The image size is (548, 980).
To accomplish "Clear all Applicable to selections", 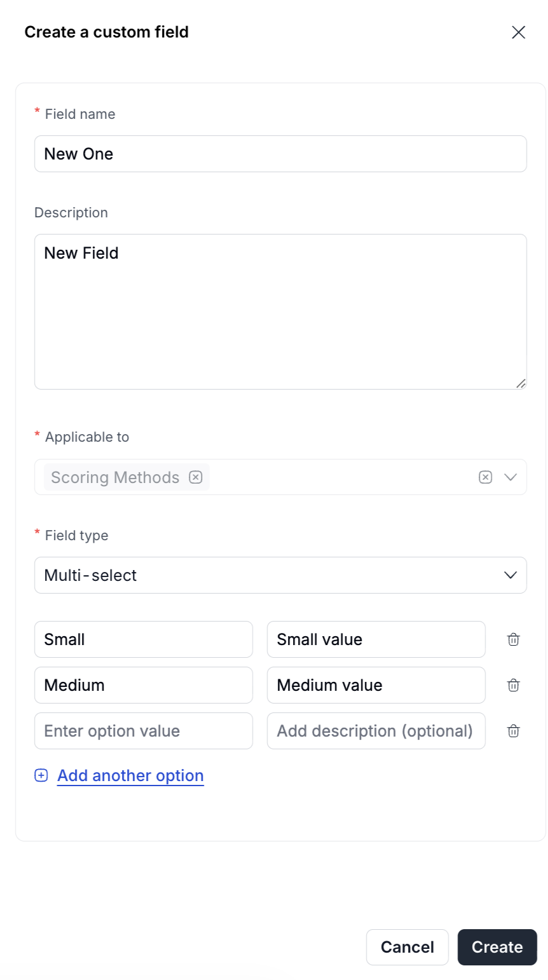I will pyautogui.click(x=485, y=477).
